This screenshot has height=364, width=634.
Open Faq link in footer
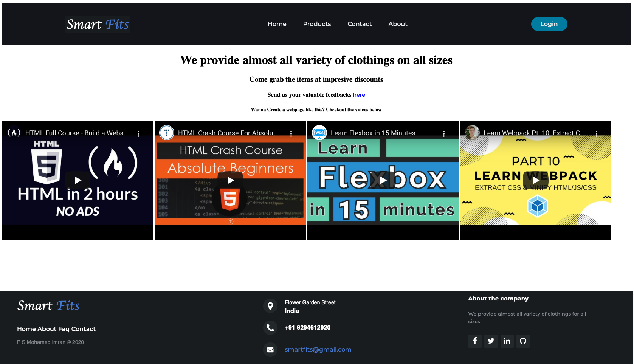(x=64, y=329)
